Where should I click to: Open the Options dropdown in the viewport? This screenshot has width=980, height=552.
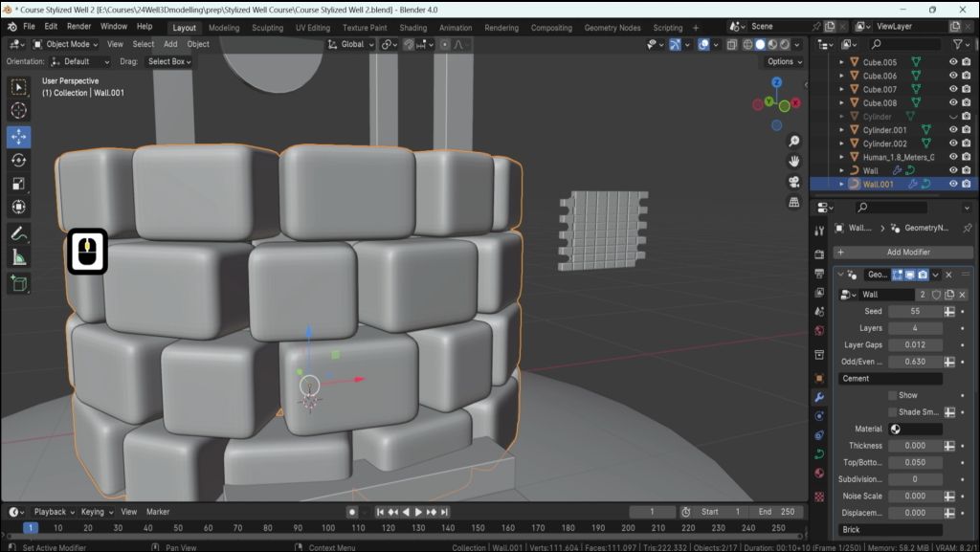[785, 62]
